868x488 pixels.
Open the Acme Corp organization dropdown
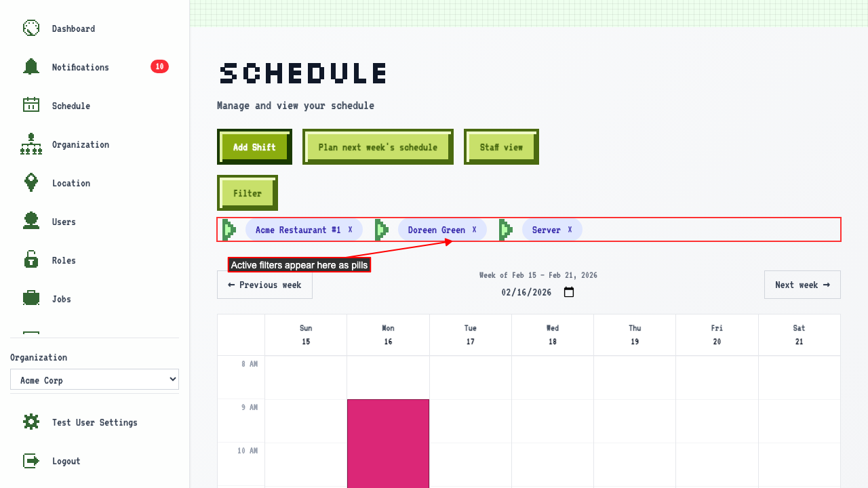[94, 380]
